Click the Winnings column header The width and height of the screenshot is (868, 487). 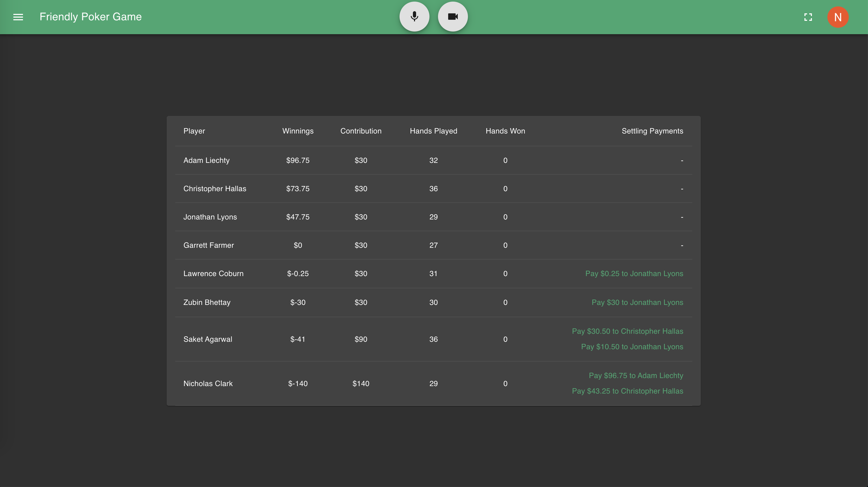[298, 131]
